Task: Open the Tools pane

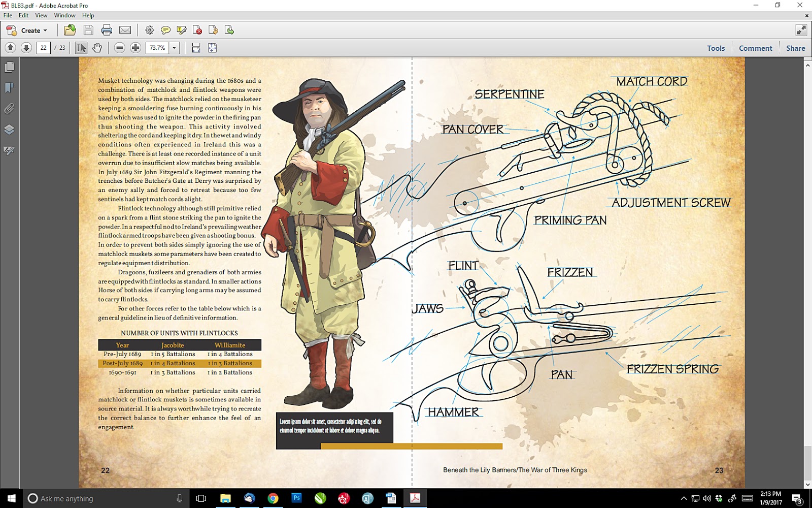Action: [x=716, y=48]
